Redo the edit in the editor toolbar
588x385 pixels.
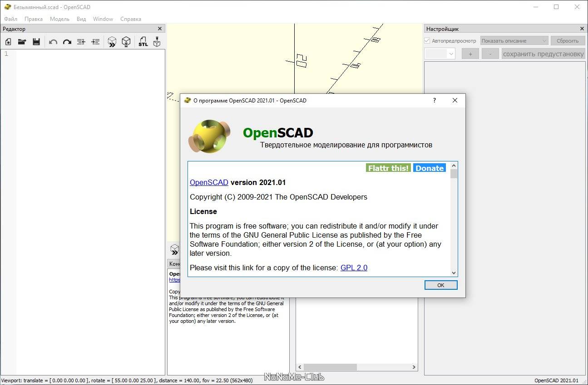click(x=67, y=42)
